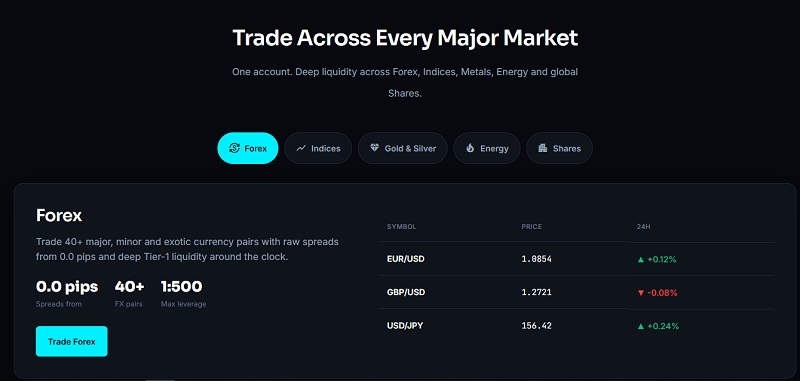Click the SYMBOL column header

pyautogui.click(x=402, y=226)
